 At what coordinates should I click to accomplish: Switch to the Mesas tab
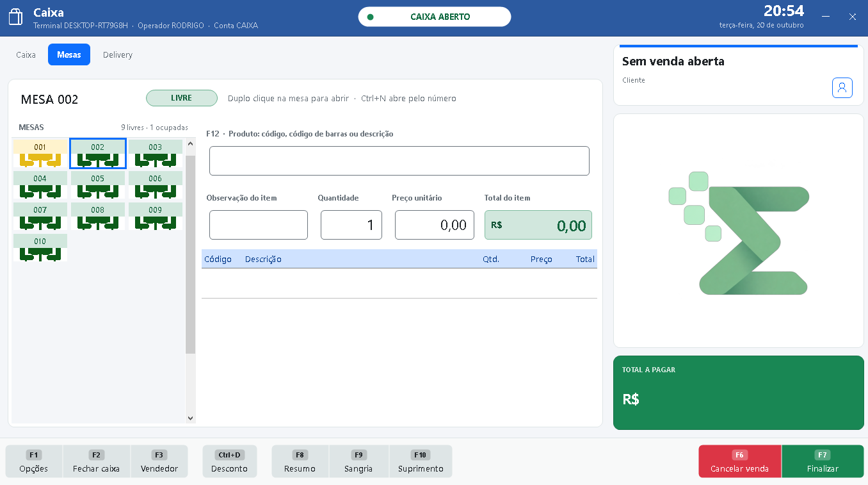[69, 55]
